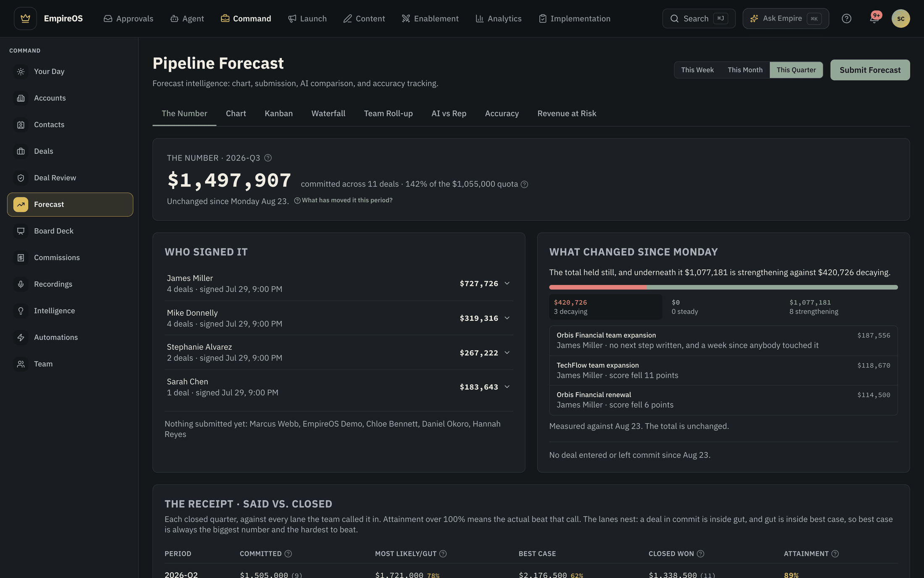The height and width of the screenshot is (578, 924).
Task: Click the Deals briefcase icon
Action: (x=21, y=151)
